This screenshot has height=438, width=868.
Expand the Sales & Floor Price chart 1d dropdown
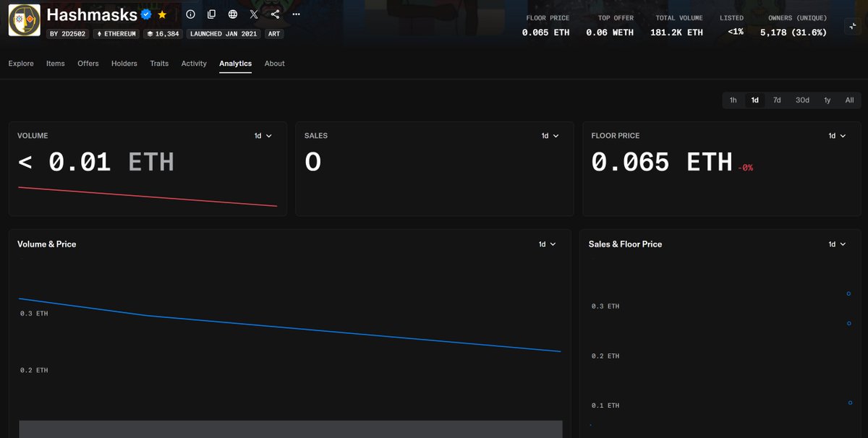point(838,244)
